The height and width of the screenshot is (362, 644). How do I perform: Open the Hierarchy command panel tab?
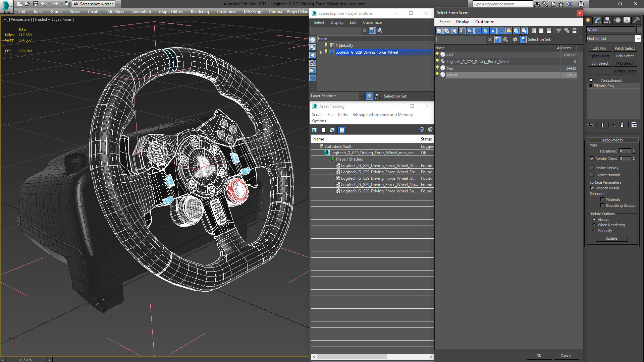pyautogui.click(x=607, y=20)
